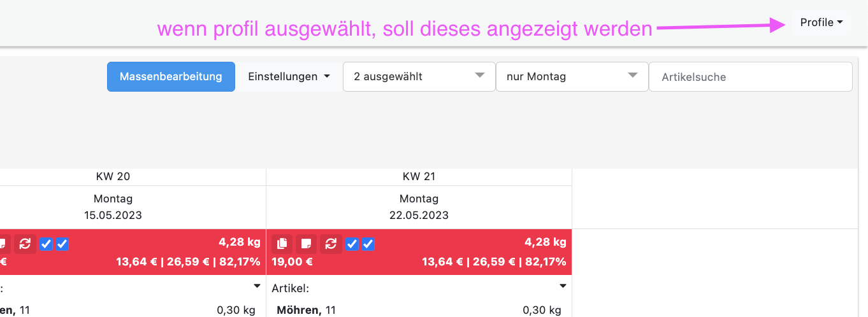Click the Massenbearbeitung button
868x317 pixels.
coord(171,76)
